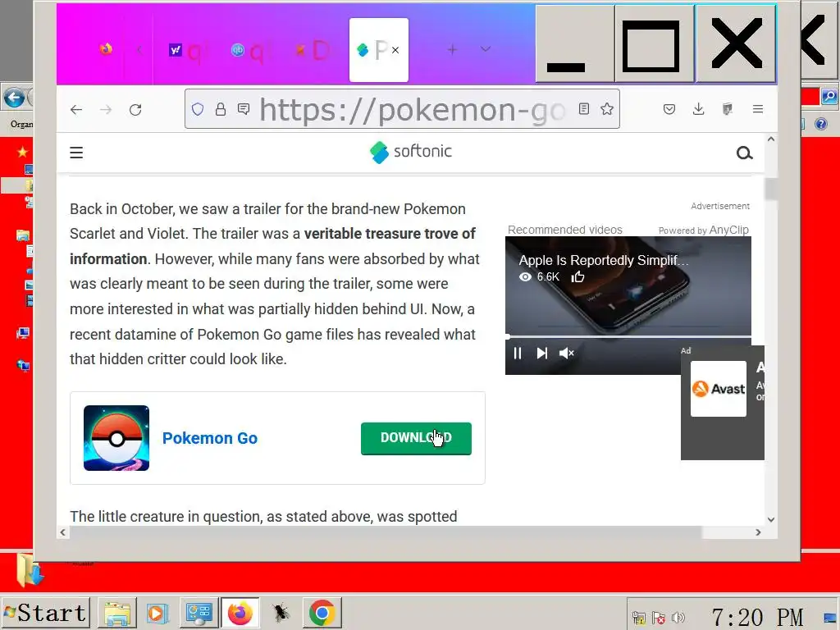Open the Windows Start menu
The height and width of the screenshot is (630, 840).
pos(45,613)
